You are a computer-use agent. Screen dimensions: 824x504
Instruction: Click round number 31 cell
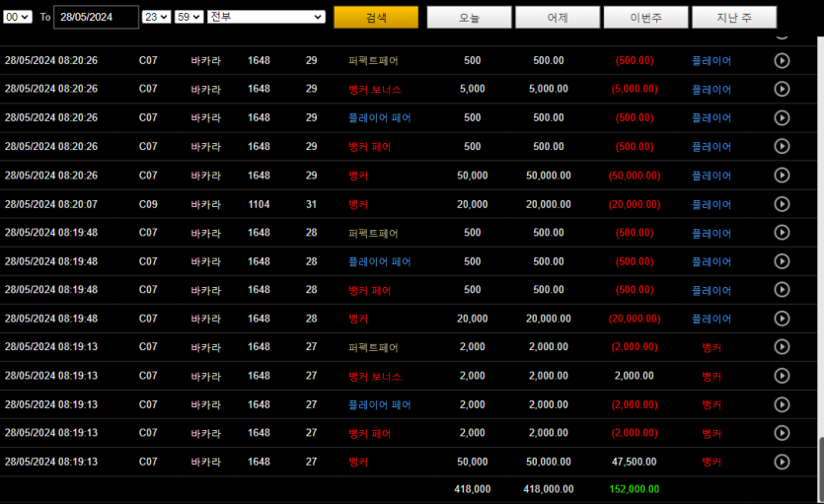311,204
